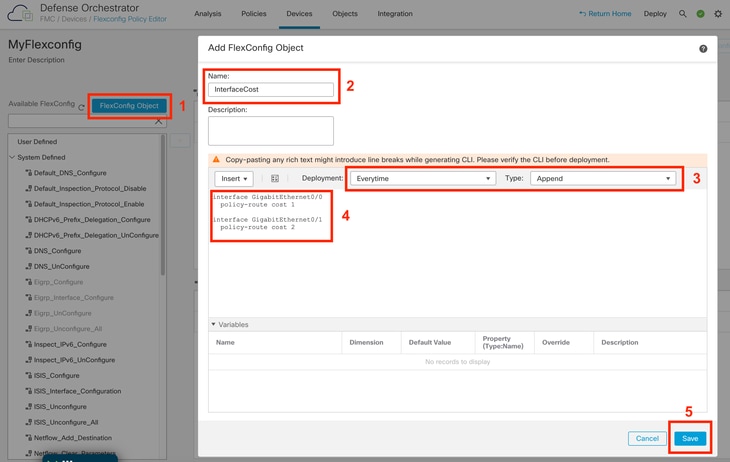Open the Integration menu
730x462 pixels.
(x=395, y=14)
